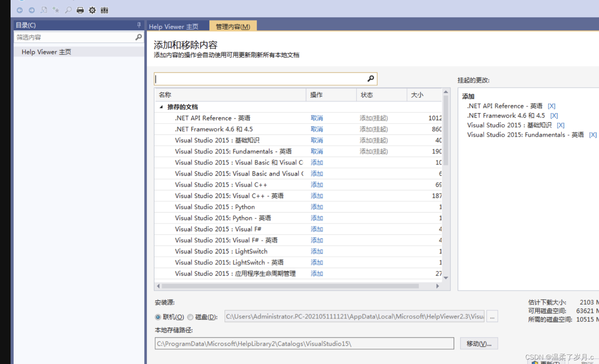Add Visual Studio 2015: Python documentation
This screenshot has width=599, height=364.
(316, 207)
